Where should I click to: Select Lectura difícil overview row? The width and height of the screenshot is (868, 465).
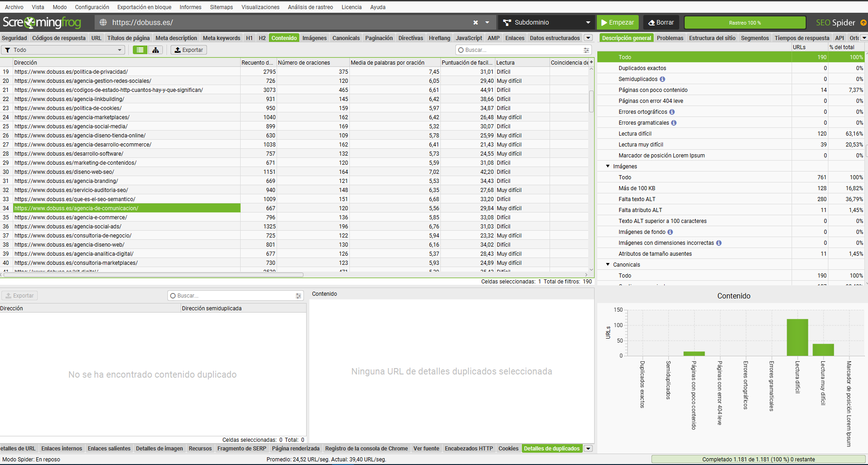pyautogui.click(x=731, y=134)
